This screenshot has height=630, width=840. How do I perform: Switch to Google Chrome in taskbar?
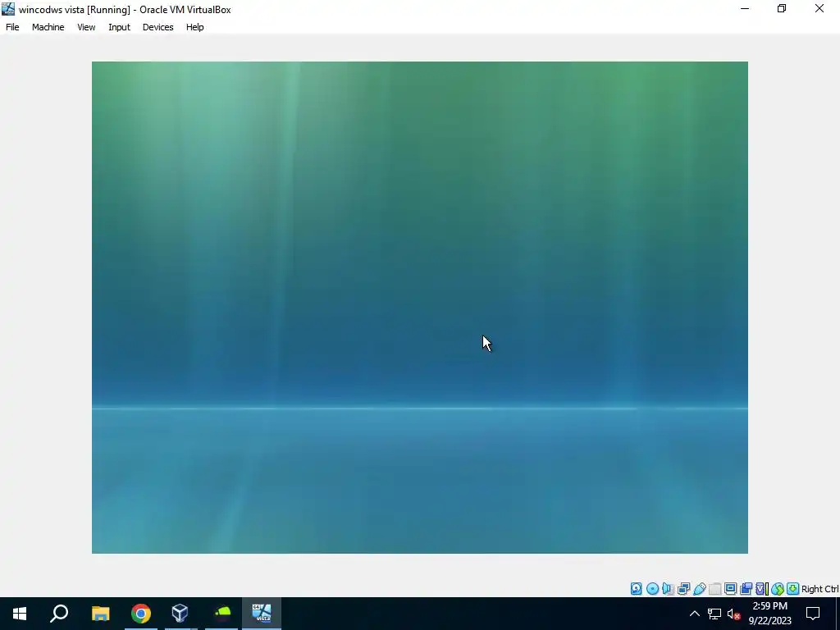[x=141, y=614]
